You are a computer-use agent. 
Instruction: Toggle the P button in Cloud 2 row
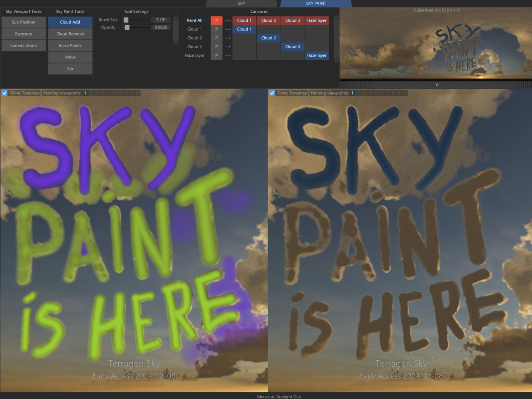(216, 38)
